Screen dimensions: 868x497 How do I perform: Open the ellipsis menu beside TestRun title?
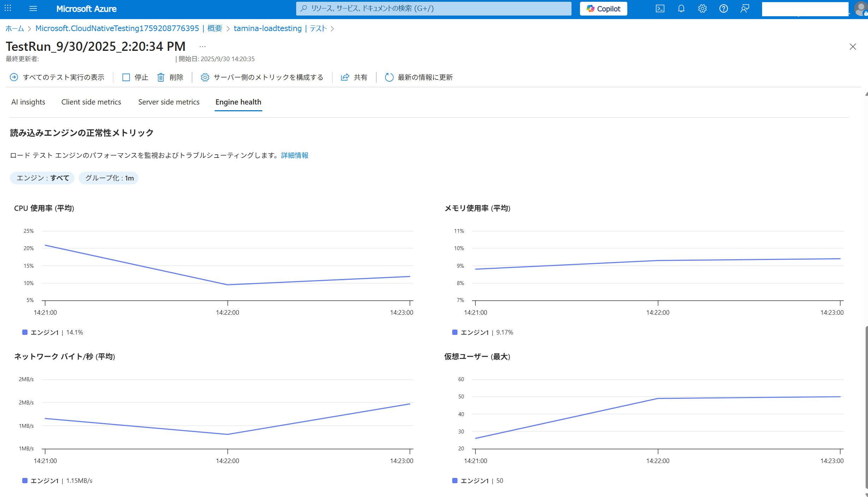[202, 47]
